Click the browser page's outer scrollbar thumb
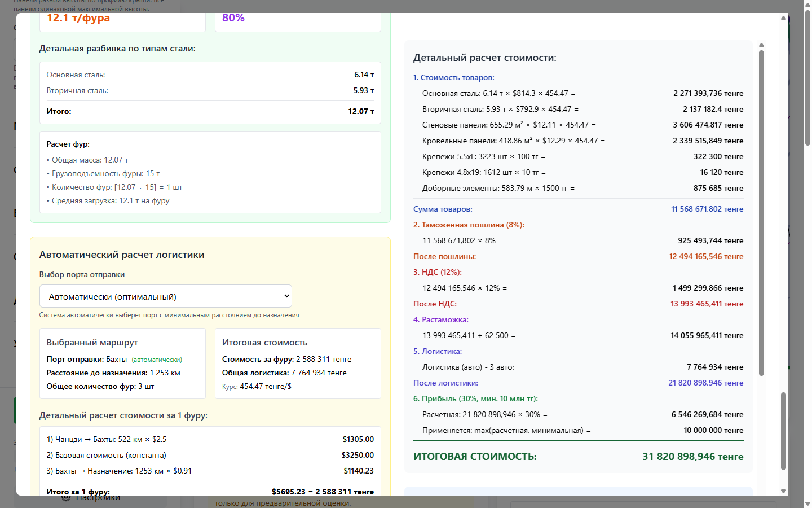The image size is (812, 508). coord(807,79)
